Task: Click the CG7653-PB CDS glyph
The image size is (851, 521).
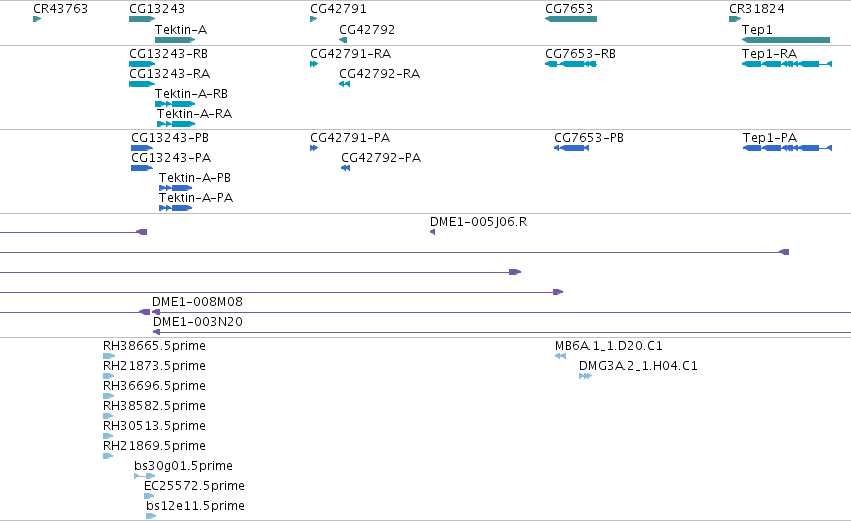Action: coord(571,148)
